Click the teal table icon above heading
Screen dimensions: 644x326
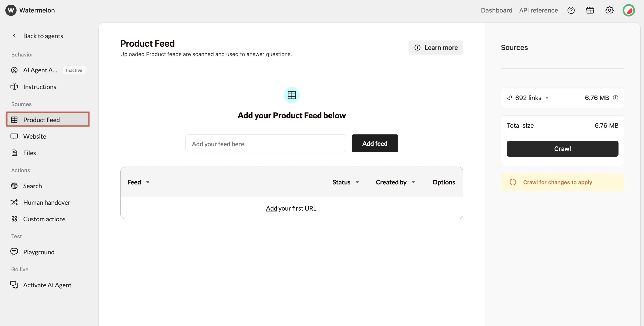click(292, 95)
